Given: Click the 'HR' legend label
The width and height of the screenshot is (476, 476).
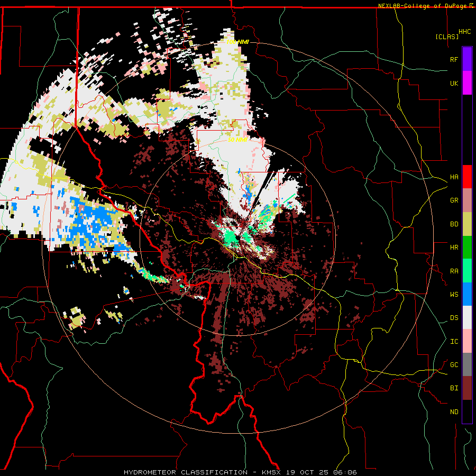Looking at the screenshot, I should [x=454, y=248].
